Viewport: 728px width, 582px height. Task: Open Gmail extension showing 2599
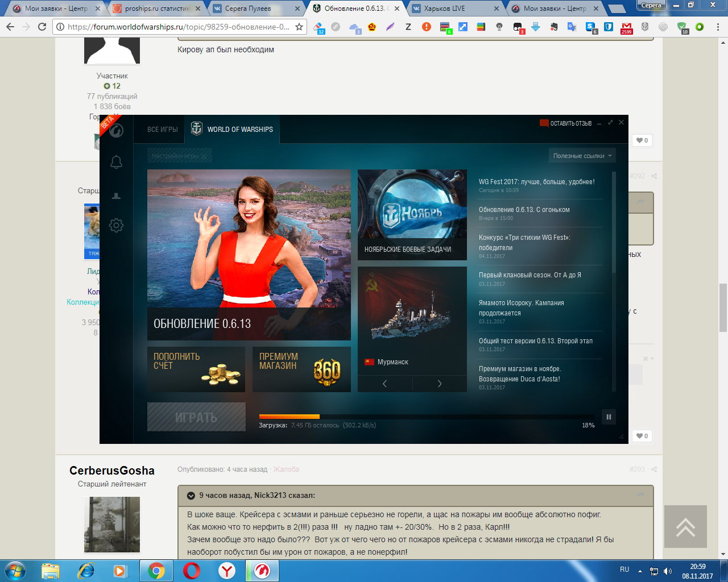point(627,27)
